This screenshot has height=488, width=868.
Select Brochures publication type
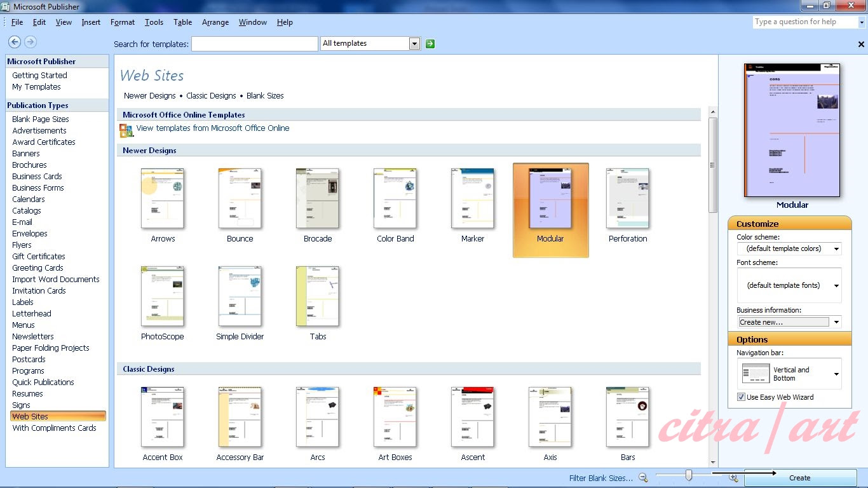click(29, 165)
